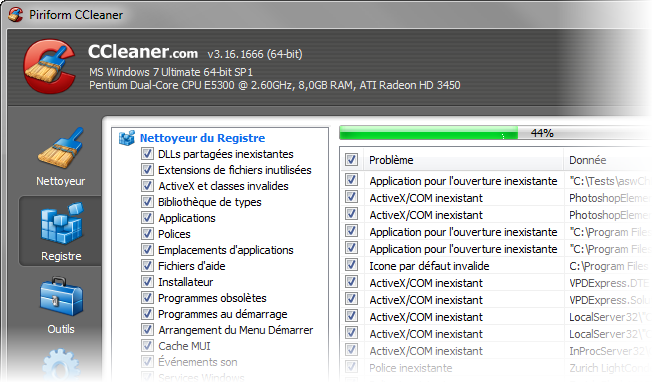Open the CCleaner.com link in header
The width and height of the screenshot is (653, 383).
click(x=142, y=52)
